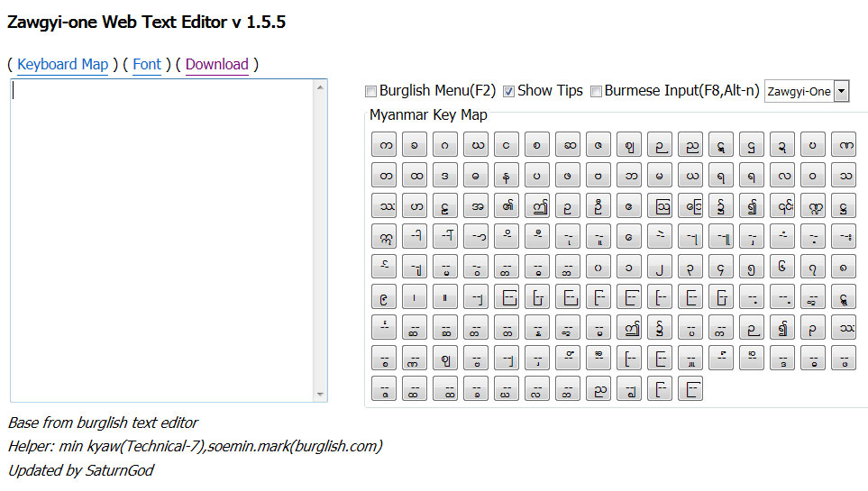Image resolution: width=868 pixels, height=491 pixels.
Task: Insert the letter ဓ from key map
Action: click(476, 176)
